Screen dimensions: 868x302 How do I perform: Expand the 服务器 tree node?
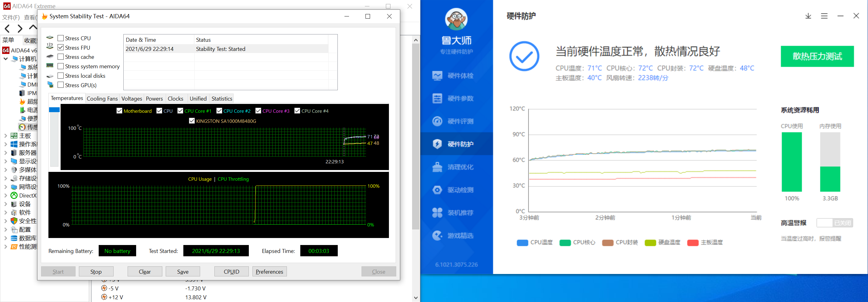pos(6,153)
